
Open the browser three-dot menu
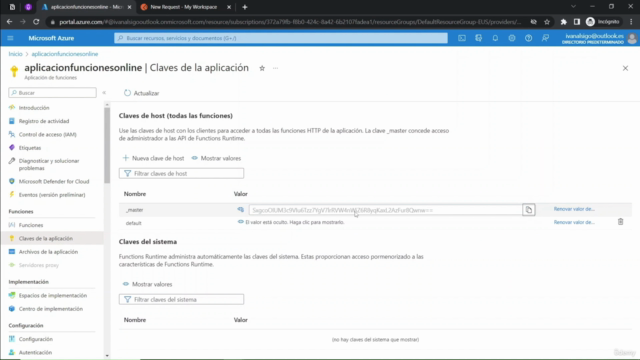[631, 22]
